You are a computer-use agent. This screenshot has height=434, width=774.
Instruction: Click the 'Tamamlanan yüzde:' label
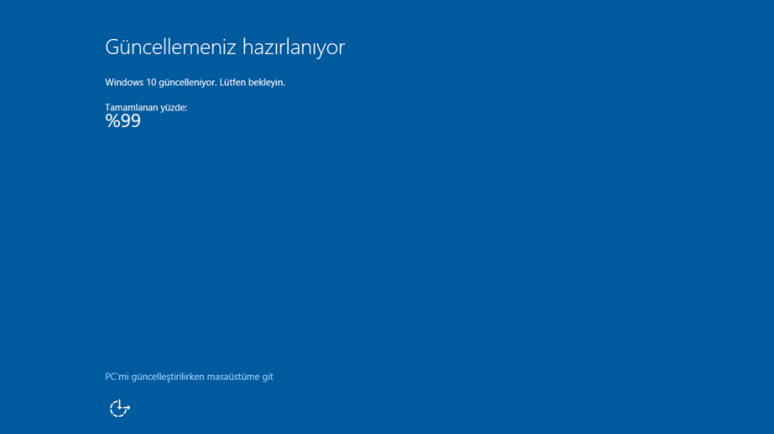pos(146,107)
